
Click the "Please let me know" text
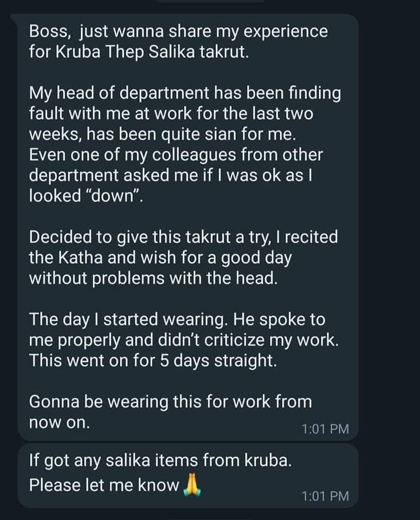103,484
